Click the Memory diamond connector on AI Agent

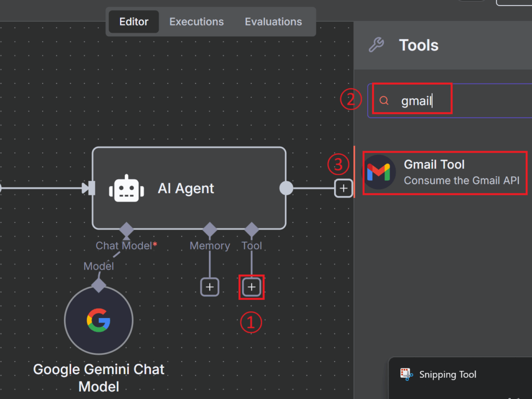(210, 229)
